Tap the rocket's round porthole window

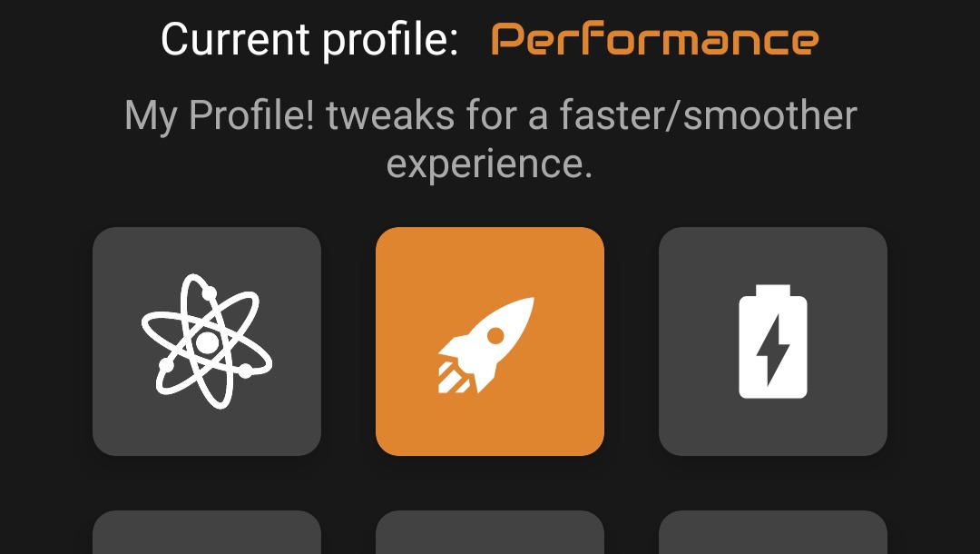[495, 336]
